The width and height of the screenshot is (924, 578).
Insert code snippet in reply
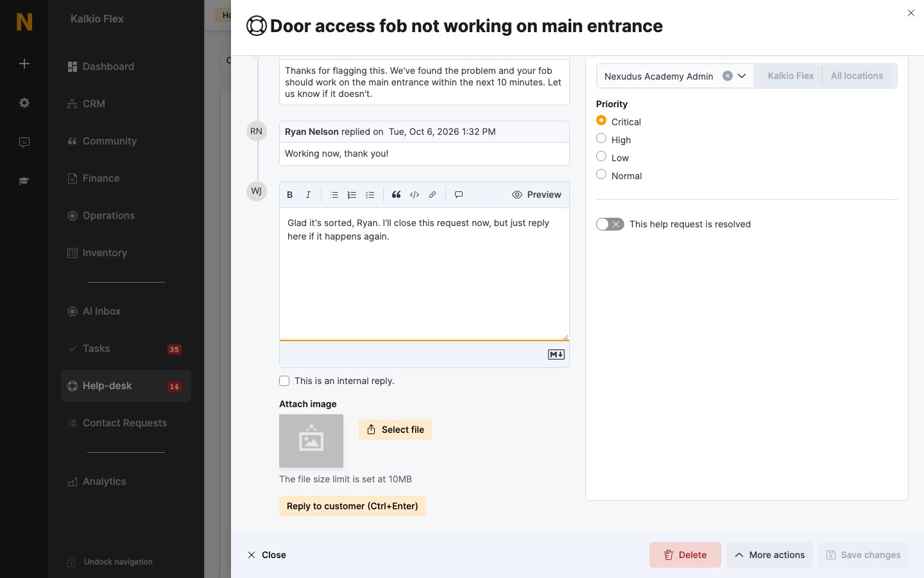pos(415,195)
